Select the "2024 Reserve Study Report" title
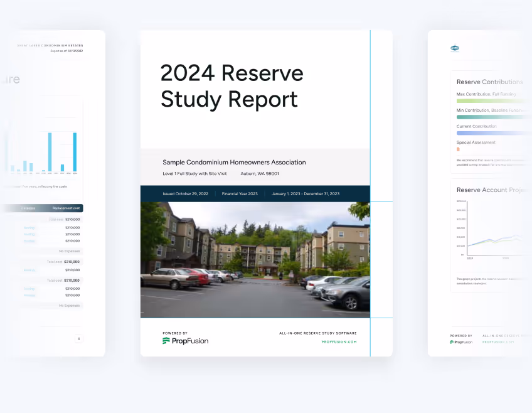532x413 pixels. click(231, 86)
